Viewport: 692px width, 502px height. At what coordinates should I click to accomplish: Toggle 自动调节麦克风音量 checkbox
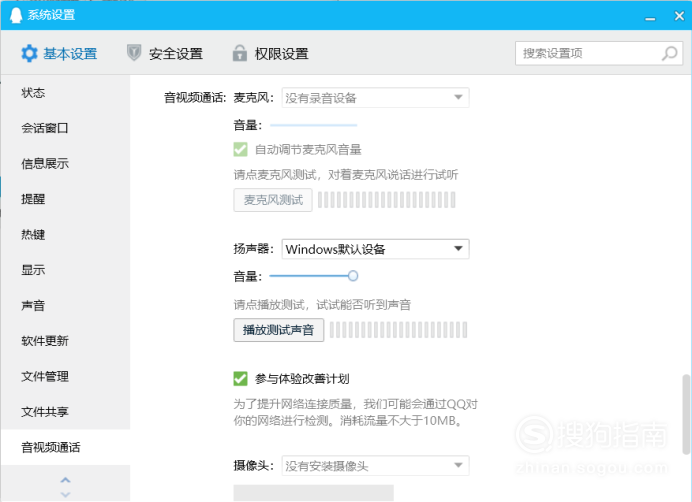pos(241,150)
